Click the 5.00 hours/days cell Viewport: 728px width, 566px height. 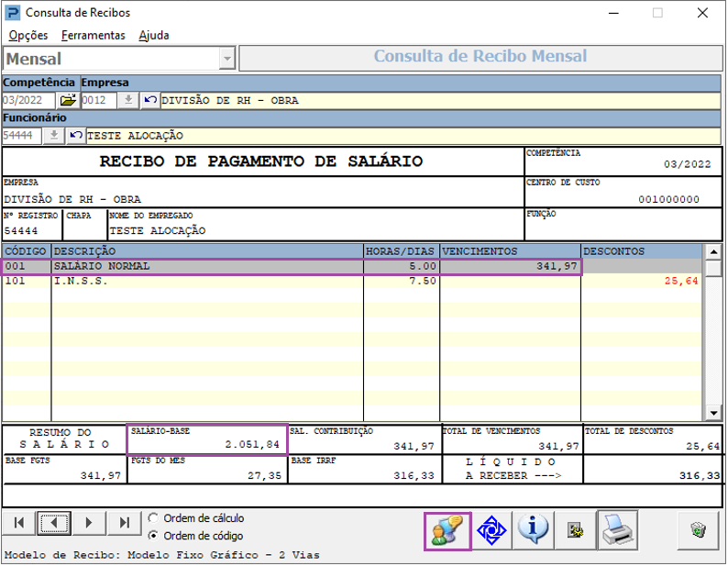(x=423, y=266)
